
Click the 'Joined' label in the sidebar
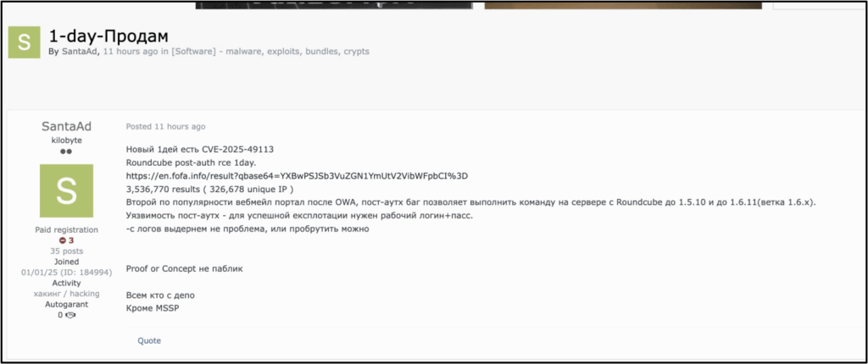[x=66, y=262]
